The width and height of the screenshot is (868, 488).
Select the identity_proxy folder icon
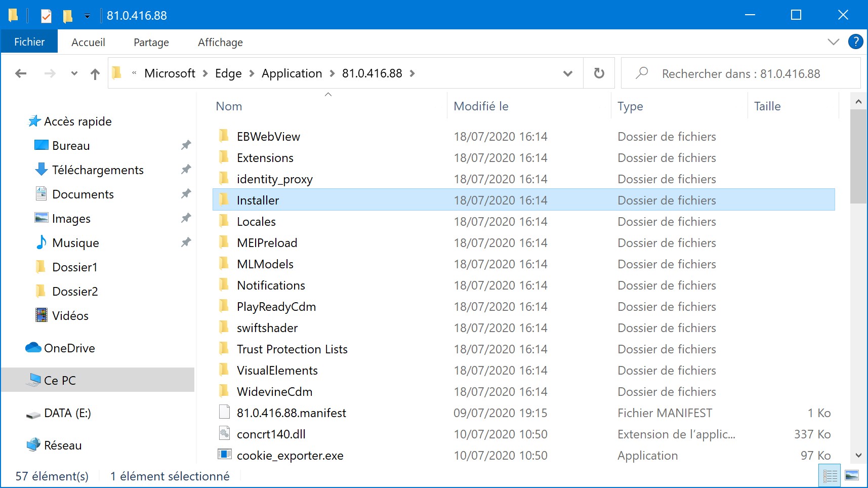click(x=224, y=179)
